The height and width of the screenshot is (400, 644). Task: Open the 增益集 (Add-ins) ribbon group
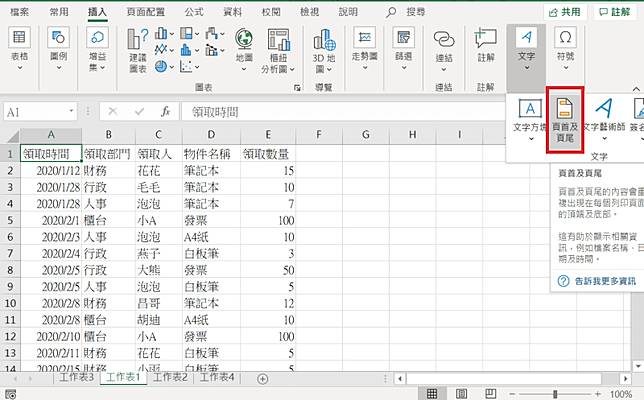[97, 48]
